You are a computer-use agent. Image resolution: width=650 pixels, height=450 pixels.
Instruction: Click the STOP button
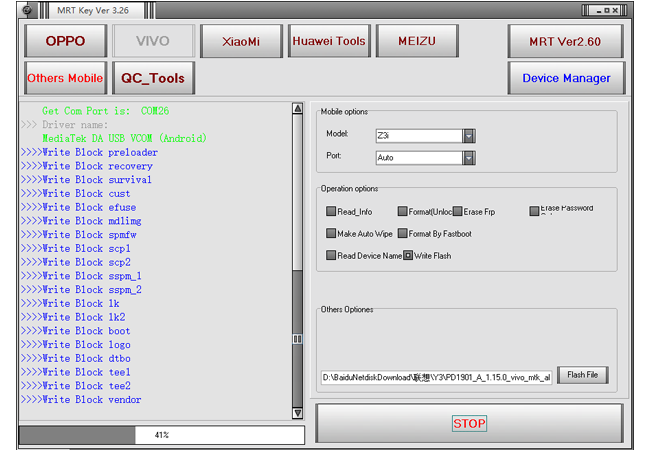[469, 423]
